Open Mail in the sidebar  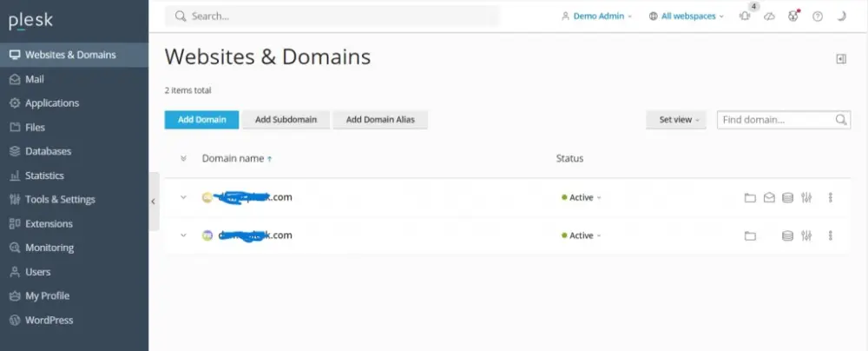pyautogui.click(x=74, y=79)
